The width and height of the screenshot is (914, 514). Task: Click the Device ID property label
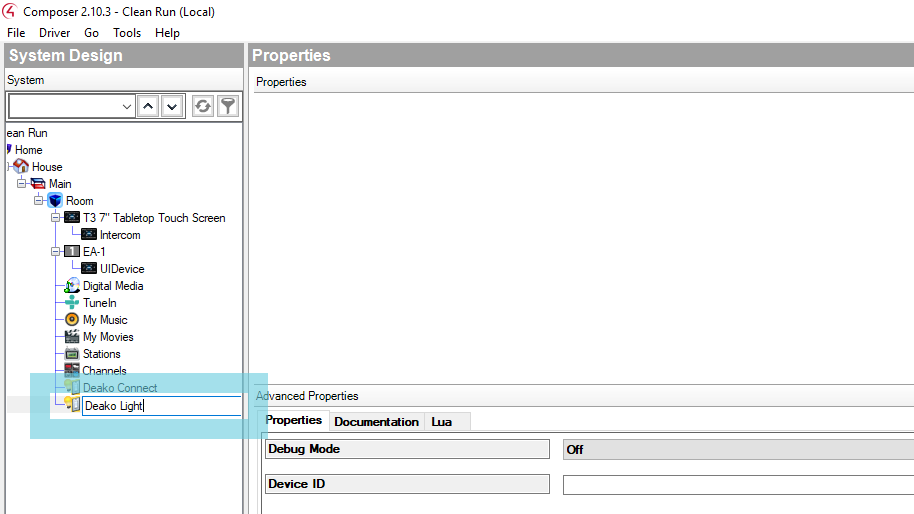click(x=407, y=484)
